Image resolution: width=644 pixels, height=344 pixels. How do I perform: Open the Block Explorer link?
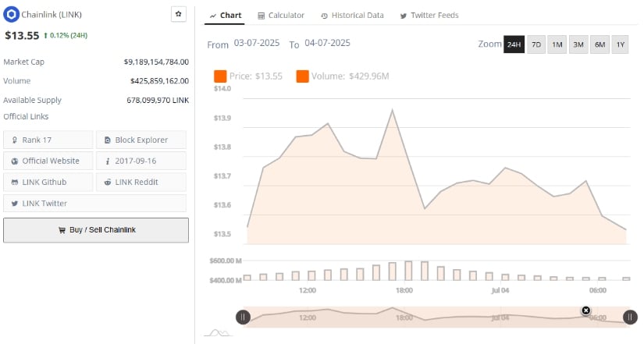141,140
